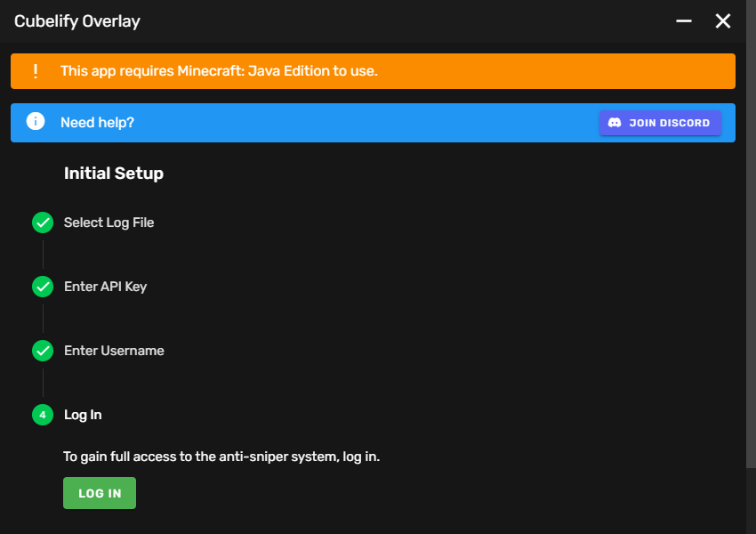Go back to the Enter Username step
The width and height of the screenshot is (756, 534).
pyautogui.click(x=114, y=351)
